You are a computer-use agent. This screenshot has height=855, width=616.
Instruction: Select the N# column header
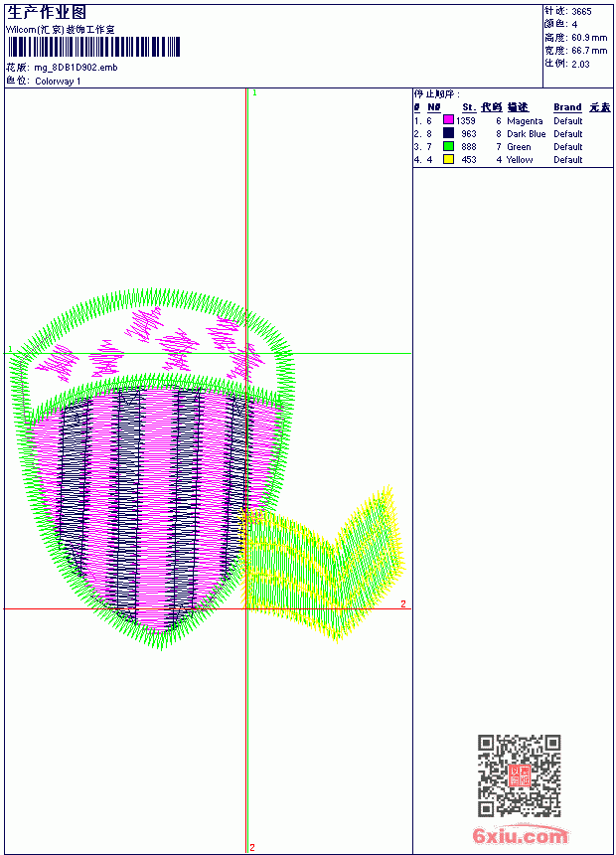point(434,107)
